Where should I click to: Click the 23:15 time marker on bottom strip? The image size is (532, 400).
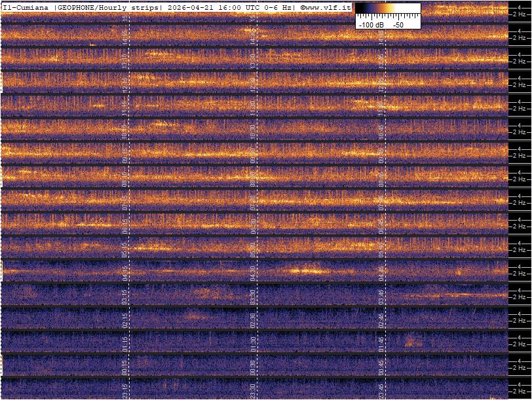coord(125,390)
